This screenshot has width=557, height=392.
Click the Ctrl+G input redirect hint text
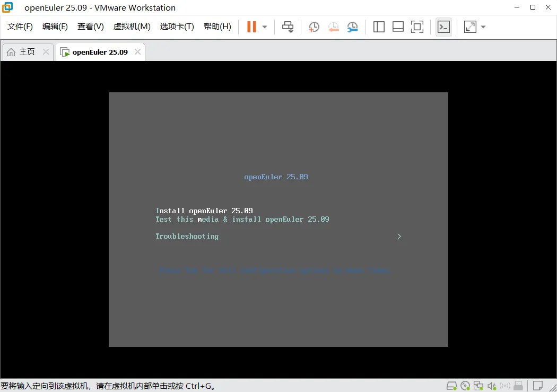(x=108, y=386)
